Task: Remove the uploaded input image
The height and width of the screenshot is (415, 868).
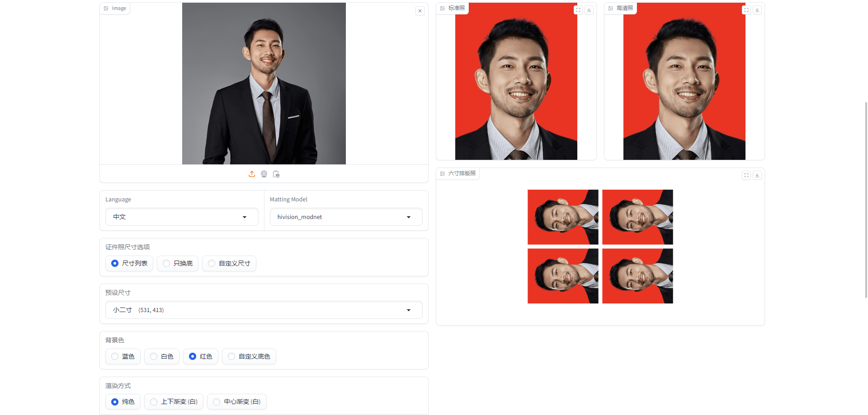Action: [420, 11]
